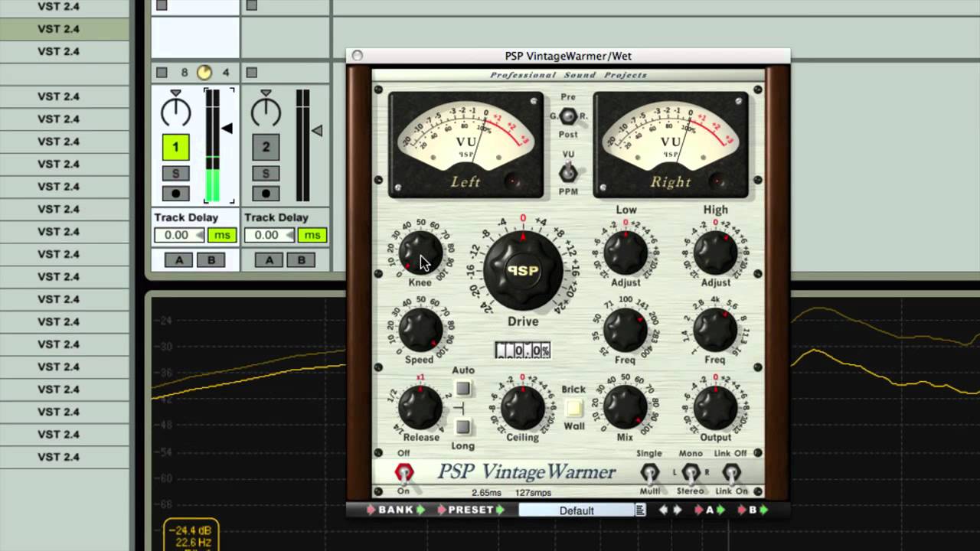
Task: Toggle track 1 delay ms unit button
Action: (222, 235)
